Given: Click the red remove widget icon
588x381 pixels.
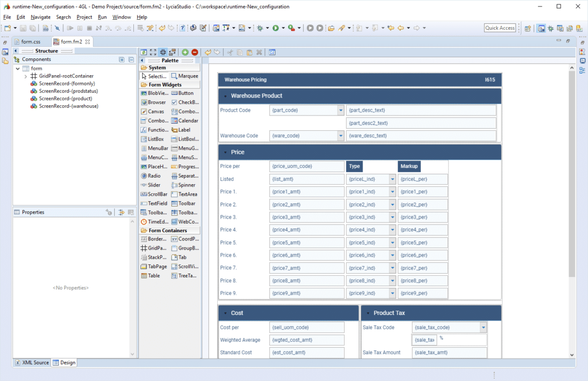Looking at the screenshot, I should 195,52.
